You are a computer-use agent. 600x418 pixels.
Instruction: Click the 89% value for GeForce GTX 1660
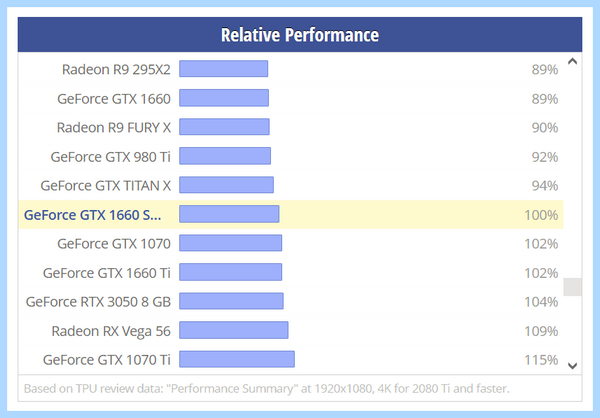click(545, 99)
